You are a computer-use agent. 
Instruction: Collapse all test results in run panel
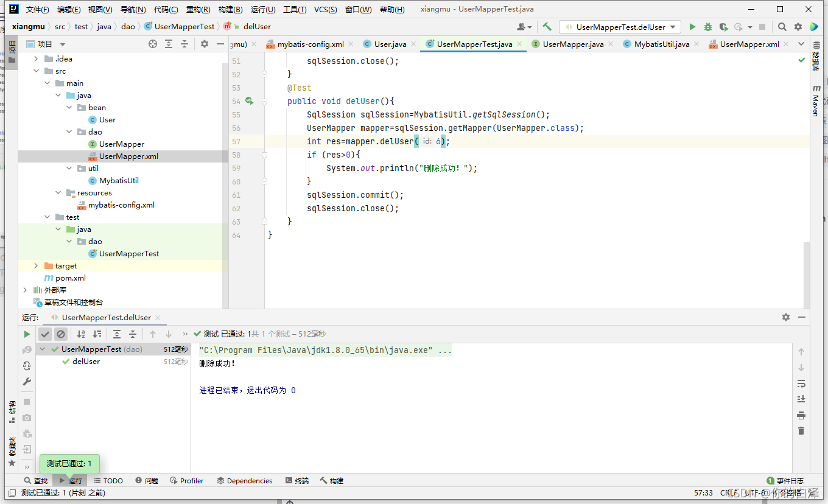[x=133, y=334]
